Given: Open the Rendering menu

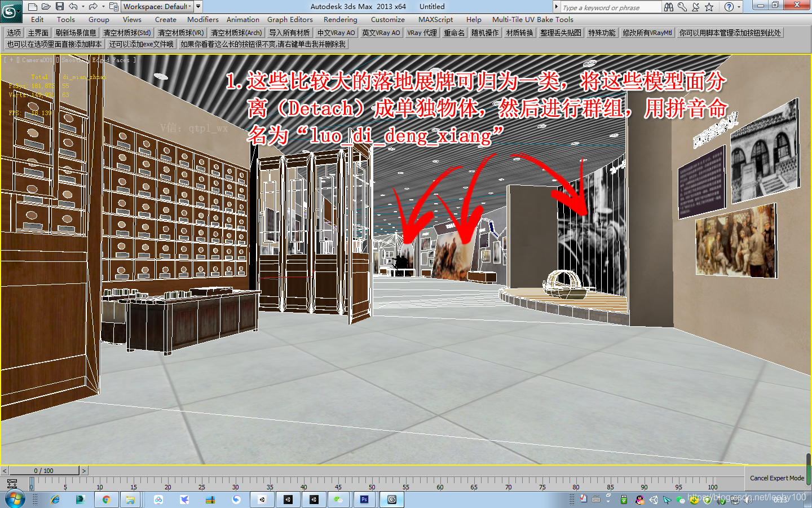Looking at the screenshot, I should tap(341, 19).
